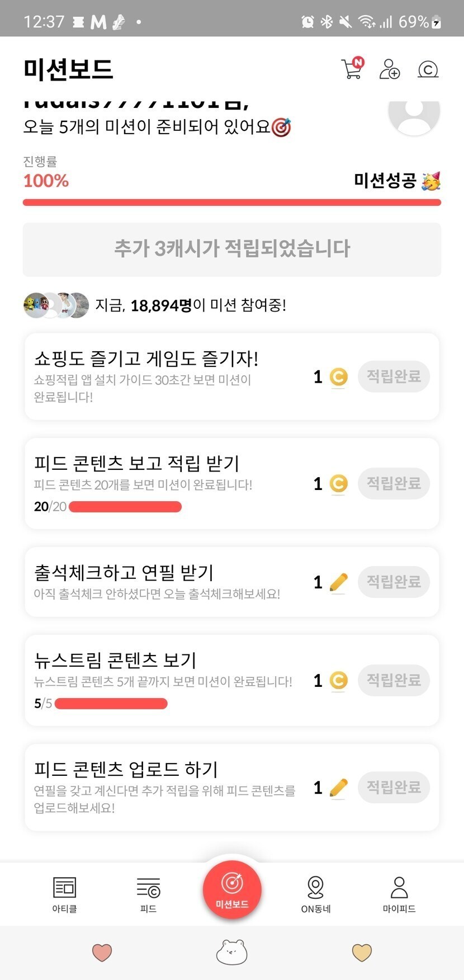
Task: Open the cash coin icon in header
Action: click(x=428, y=69)
